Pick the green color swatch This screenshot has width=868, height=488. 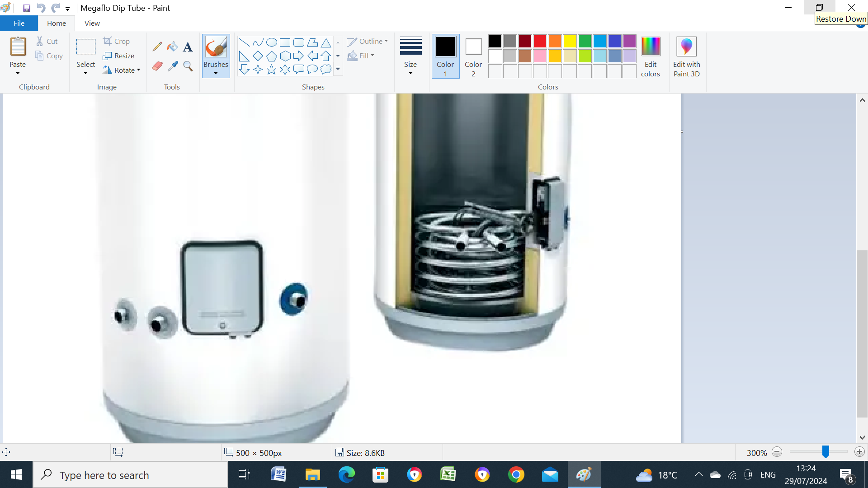point(585,42)
